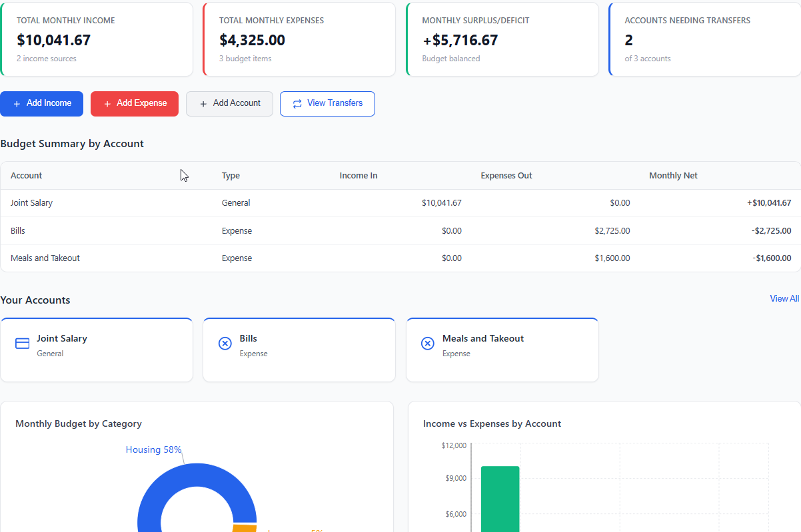
Task: Click the expense icon on Meals and Takeout card
Action: (427, 343)
